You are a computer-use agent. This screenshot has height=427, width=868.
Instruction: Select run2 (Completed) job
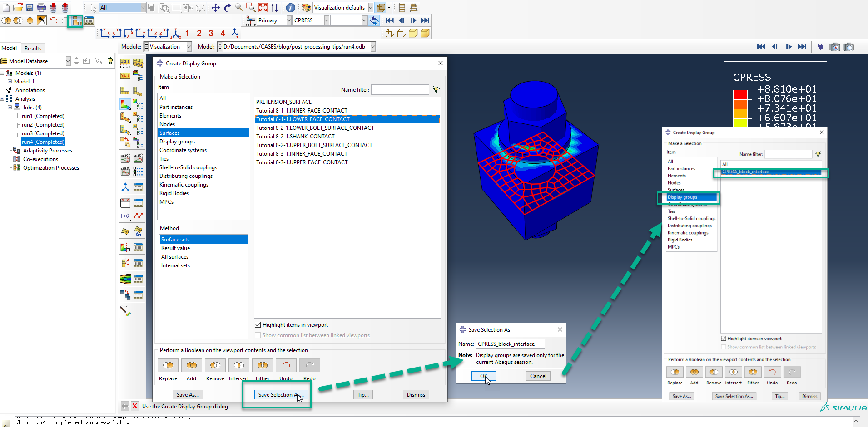[43, 125]
